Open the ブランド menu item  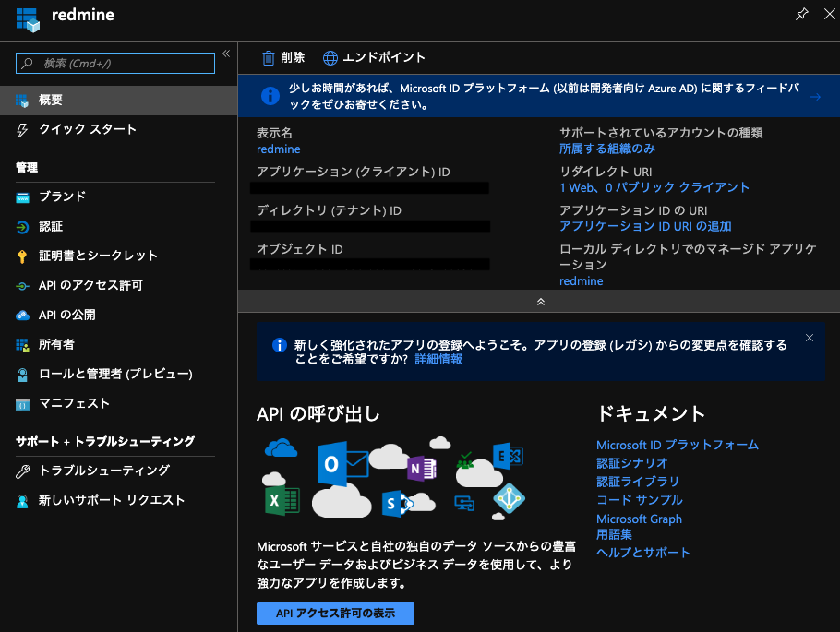[118, 197]
